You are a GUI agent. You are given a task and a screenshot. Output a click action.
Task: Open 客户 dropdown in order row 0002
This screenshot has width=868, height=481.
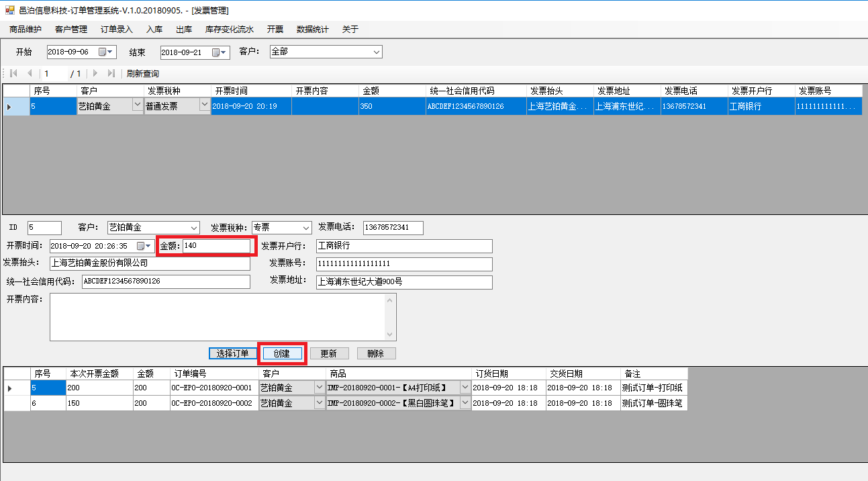click(319, 403)
